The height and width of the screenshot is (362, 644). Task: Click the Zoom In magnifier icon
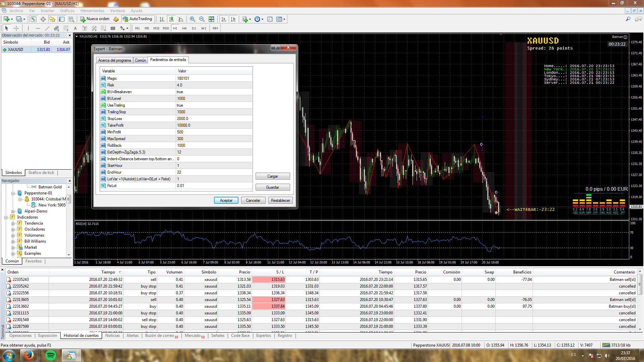192,19
